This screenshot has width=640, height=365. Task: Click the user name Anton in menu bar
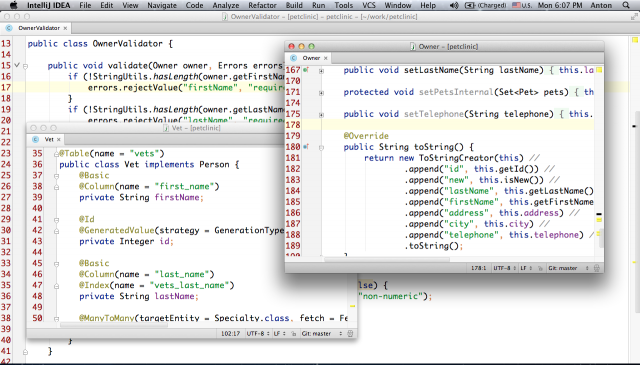coord(601,5)
